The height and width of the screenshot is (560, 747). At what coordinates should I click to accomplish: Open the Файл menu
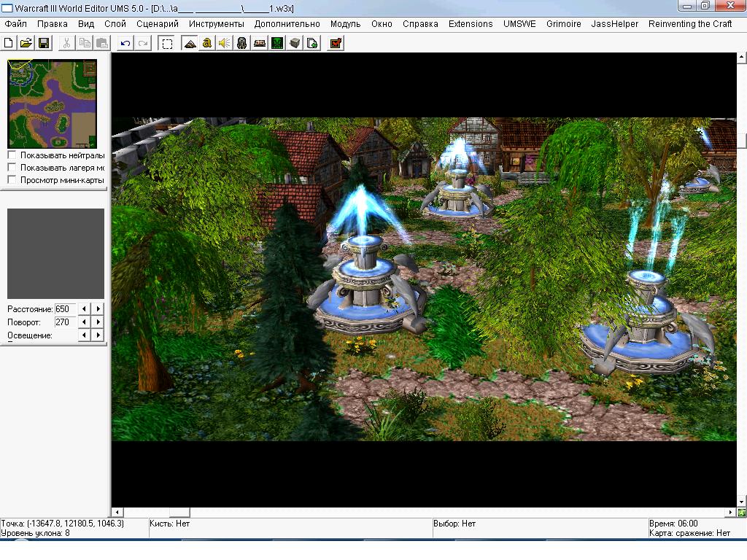pos(16,24)
